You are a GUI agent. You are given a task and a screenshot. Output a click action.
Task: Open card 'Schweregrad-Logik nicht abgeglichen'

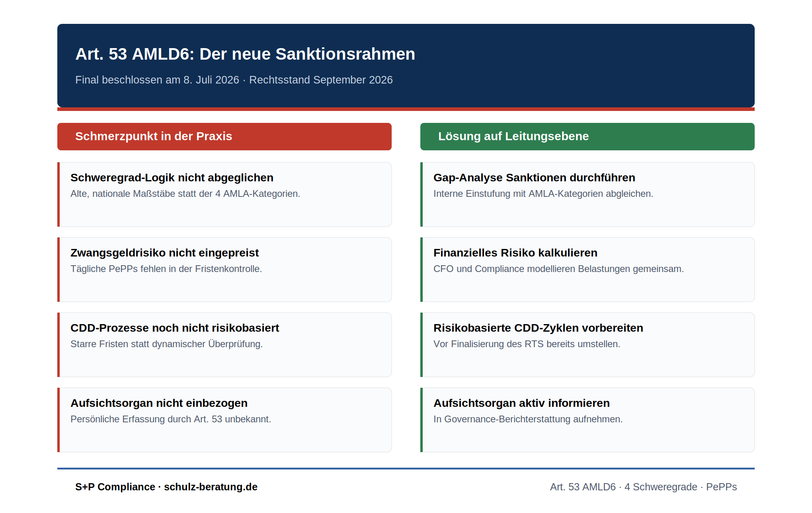tap(224, 194)
